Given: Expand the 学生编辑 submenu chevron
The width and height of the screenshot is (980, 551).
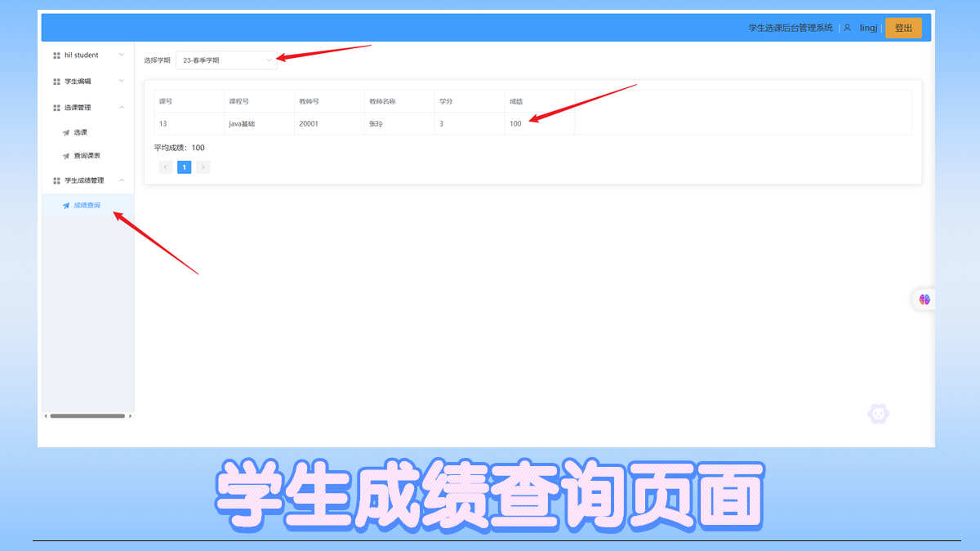Looking at the screenshot, I should [122, 82].
